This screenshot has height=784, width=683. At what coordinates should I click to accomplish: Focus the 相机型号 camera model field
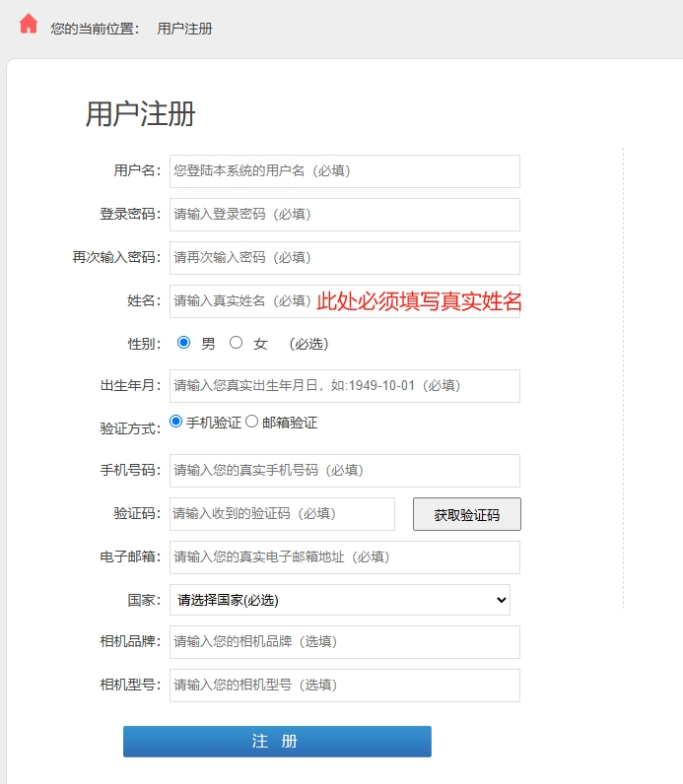[344, 686]
